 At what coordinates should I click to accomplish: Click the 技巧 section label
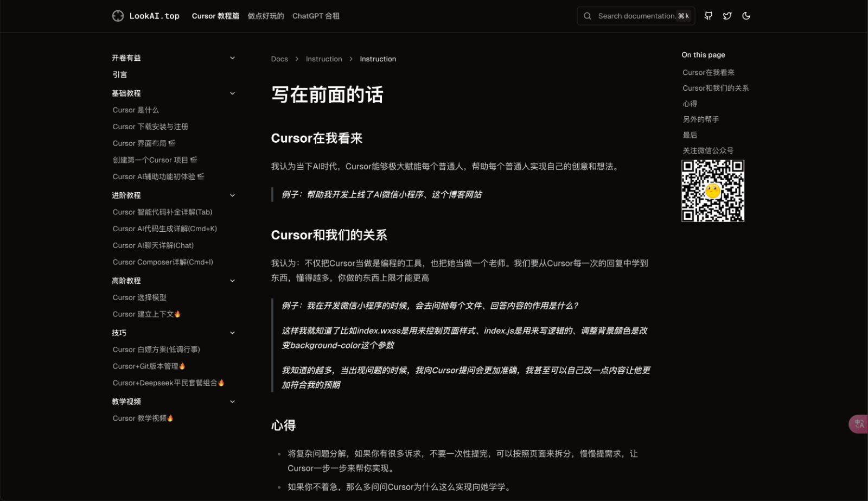pos(119,333)
